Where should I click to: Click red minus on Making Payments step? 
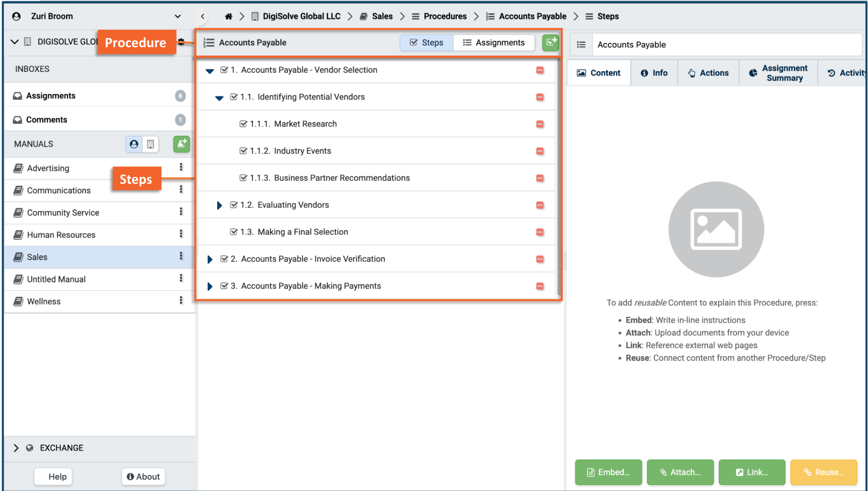click(540, 286)
